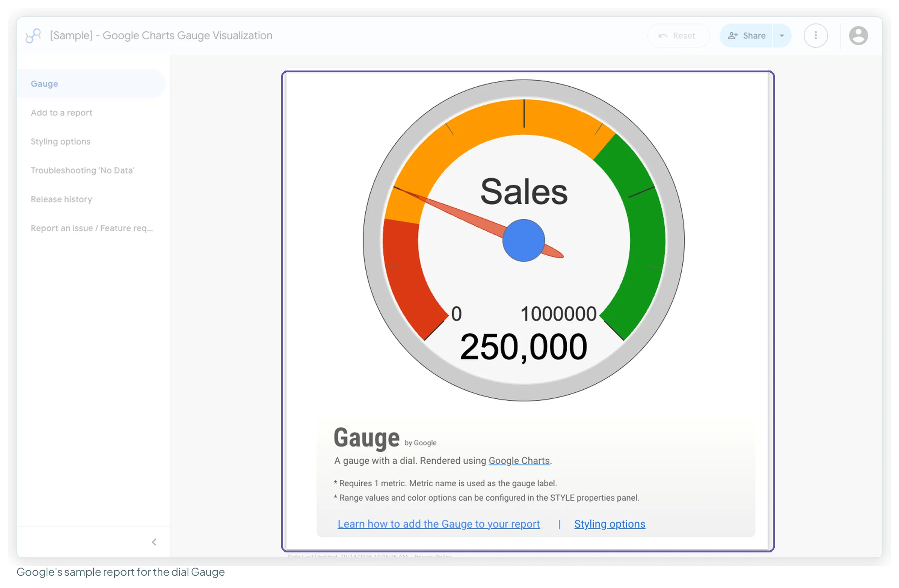This screenshot has height=588, width=899.
Task: Open the three-dot more options menu
Action: point(816,36)
